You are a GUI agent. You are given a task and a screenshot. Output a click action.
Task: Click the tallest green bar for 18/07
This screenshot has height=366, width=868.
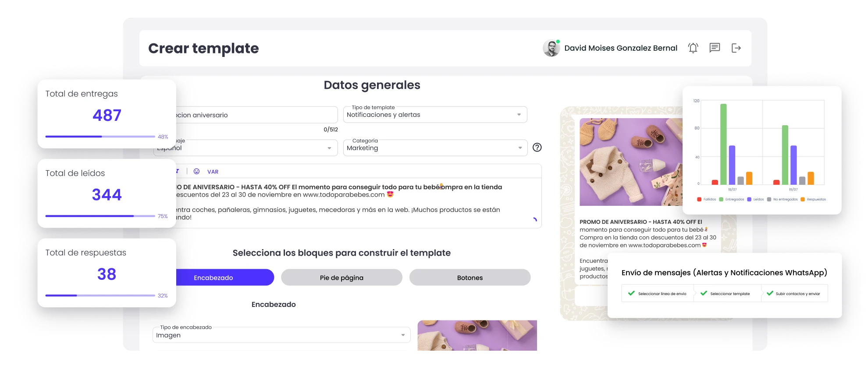point(723,144)
